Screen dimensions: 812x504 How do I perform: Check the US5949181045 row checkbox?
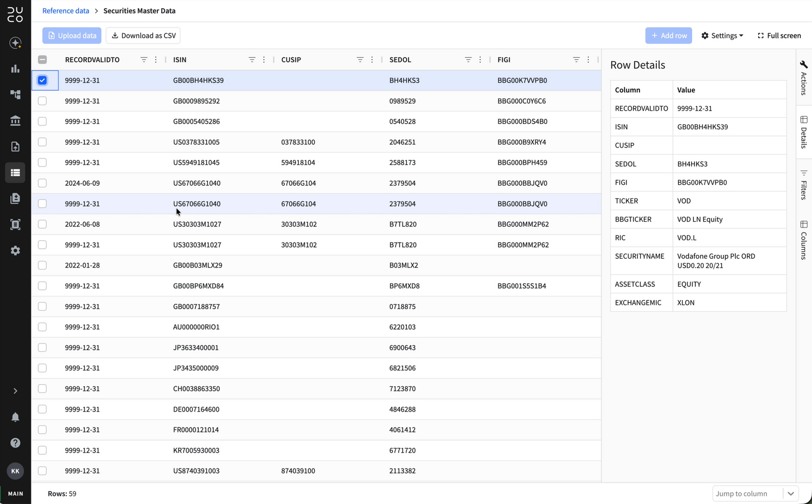[x=42, y=162]
